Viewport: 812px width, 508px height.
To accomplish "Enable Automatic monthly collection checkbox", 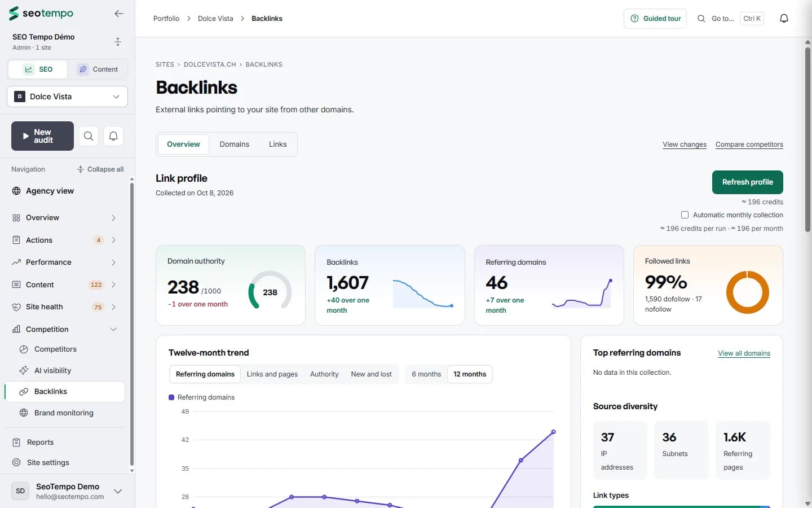I will pyautogui.click(x=685, y=215).
